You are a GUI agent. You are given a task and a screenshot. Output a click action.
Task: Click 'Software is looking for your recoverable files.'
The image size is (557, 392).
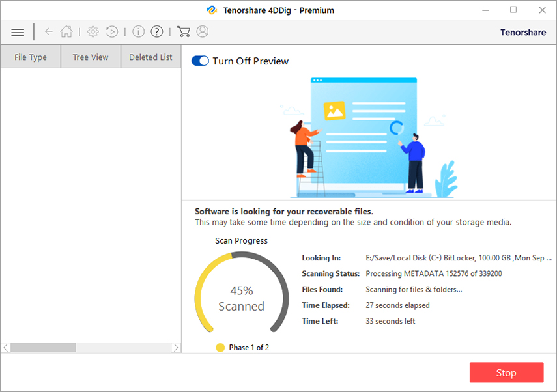click(x=284, y=211)
